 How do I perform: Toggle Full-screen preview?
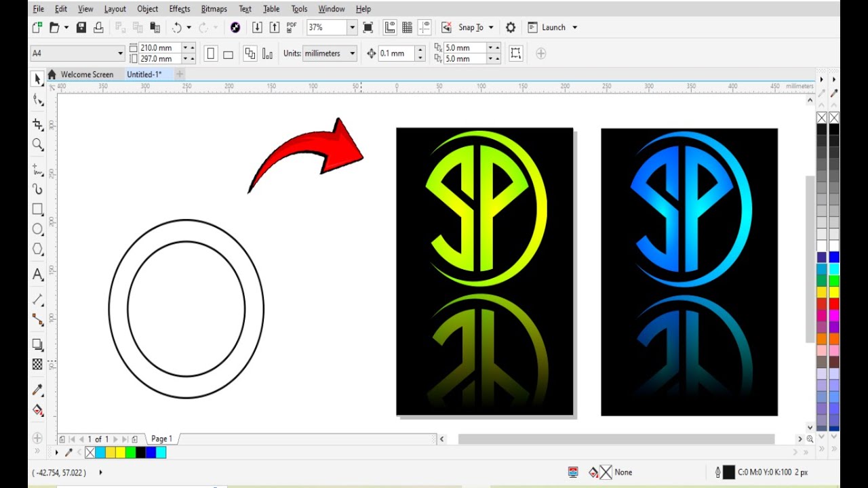point(368,27)
